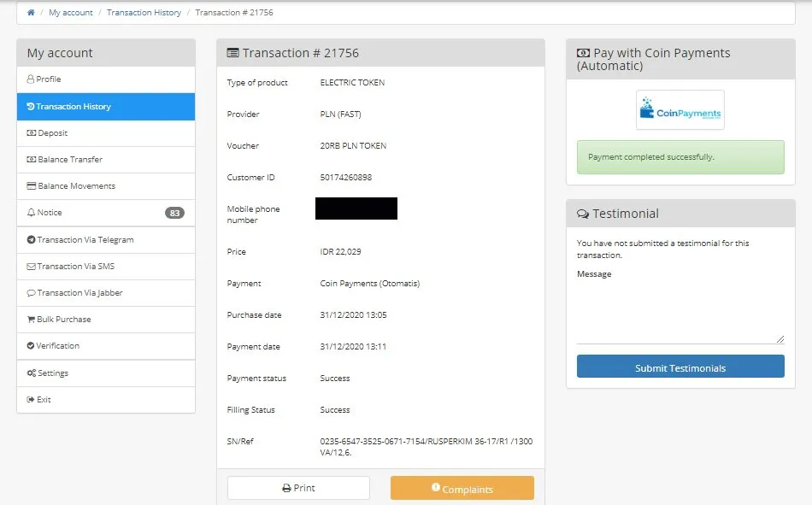Image resolution: width=812 pixels, height=505 pixels.
Task: Click the exclamation icon on Complaints button
Action: (x=436, y=487)
